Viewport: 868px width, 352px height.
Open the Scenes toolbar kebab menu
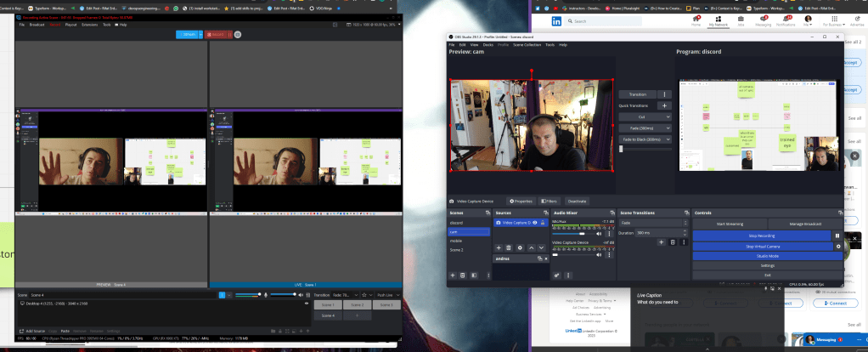point(488,275)
